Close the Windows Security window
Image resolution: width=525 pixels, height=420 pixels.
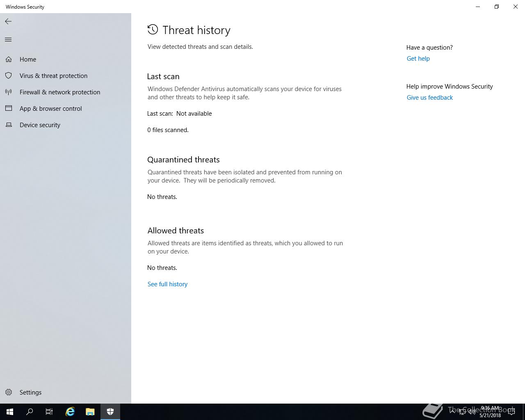click(516, 7)
